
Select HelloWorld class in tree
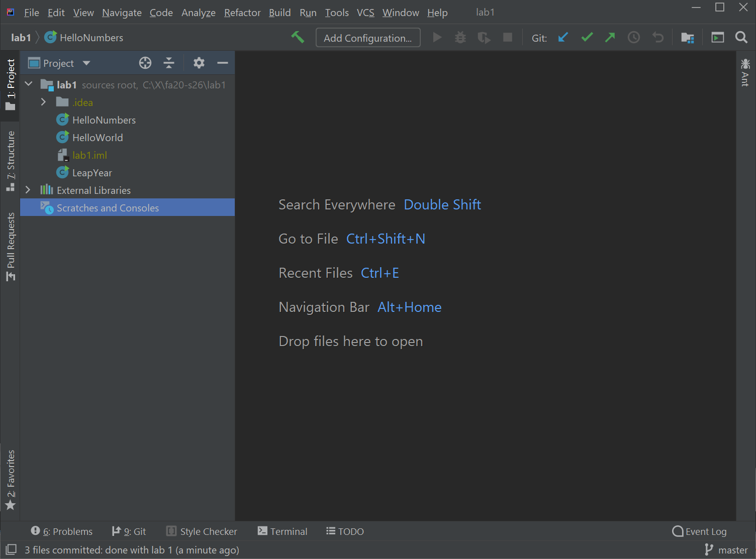click(x=89, y=137)
